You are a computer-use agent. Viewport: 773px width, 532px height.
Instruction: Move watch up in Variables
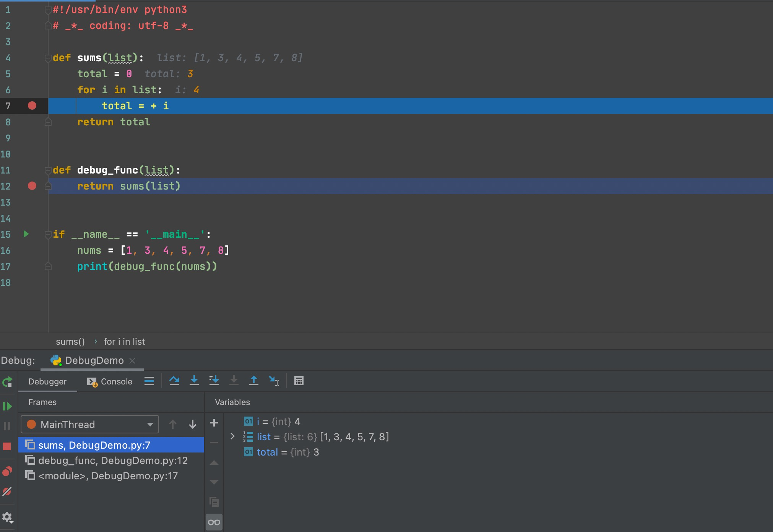click(x=214, y=462)
